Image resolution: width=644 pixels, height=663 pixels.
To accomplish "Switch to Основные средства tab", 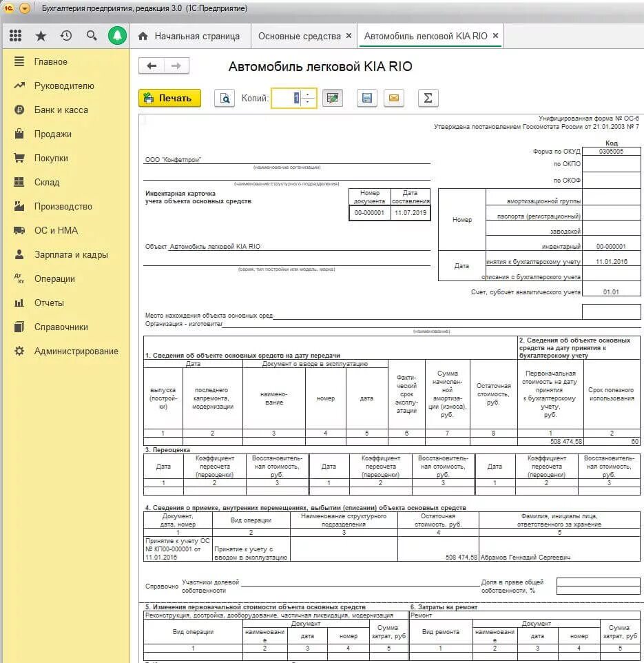I will pos(299,37).
